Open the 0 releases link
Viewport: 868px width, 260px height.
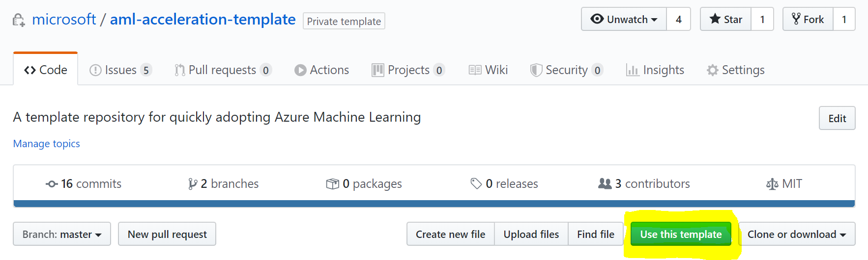coord(504,183)
